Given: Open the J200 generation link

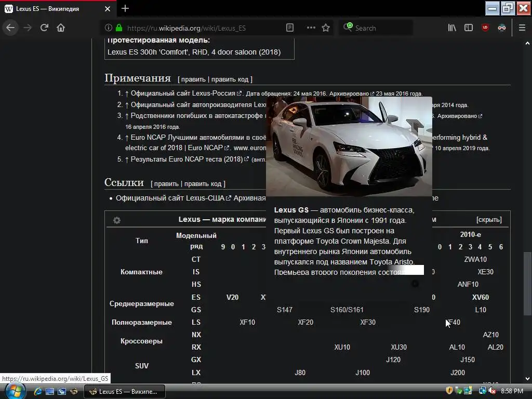Looking at the screenshot, I should coord(458,373).
